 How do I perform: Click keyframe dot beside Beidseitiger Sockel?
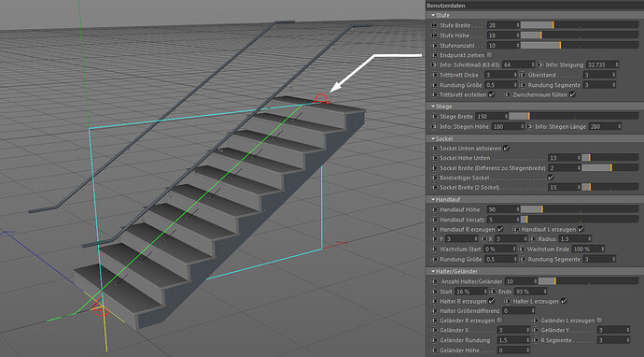click(435, 178)
